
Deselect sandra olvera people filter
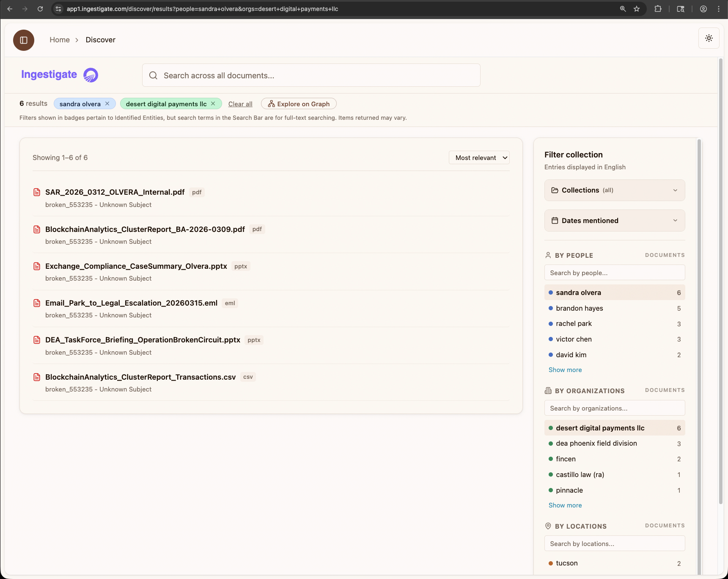[615, 292]
